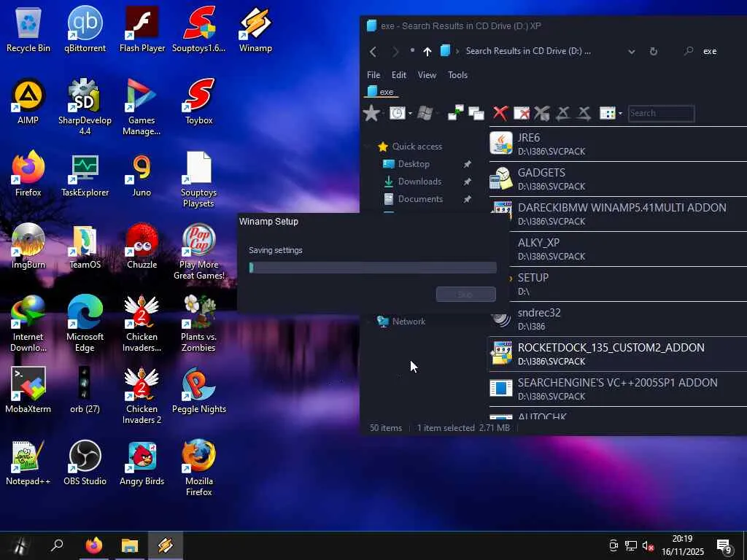Select Downloads in Quick access

coord(419,182)
